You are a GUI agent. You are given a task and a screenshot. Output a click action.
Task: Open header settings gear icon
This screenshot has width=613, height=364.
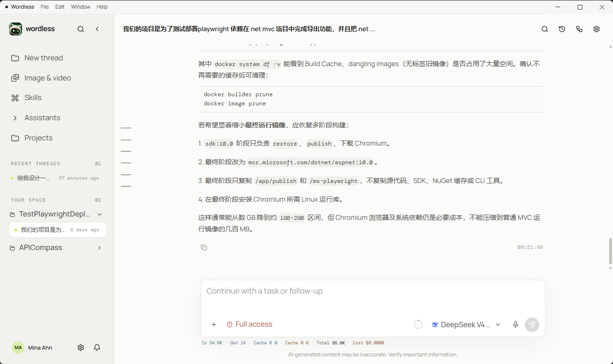coord(597,29)
